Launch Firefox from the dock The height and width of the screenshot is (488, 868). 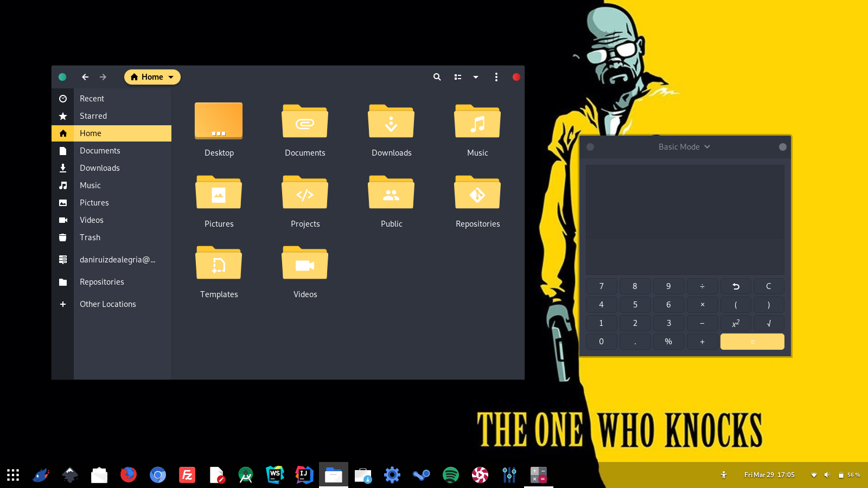pos(129,475)
